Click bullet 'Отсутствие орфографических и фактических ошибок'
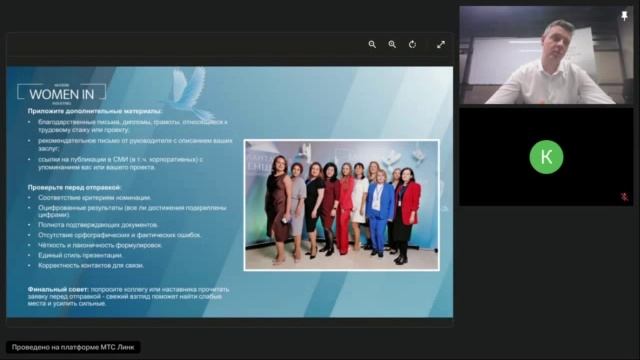This screenshot has width=640, height=360. pyautogui.click(x=120, y=235)
